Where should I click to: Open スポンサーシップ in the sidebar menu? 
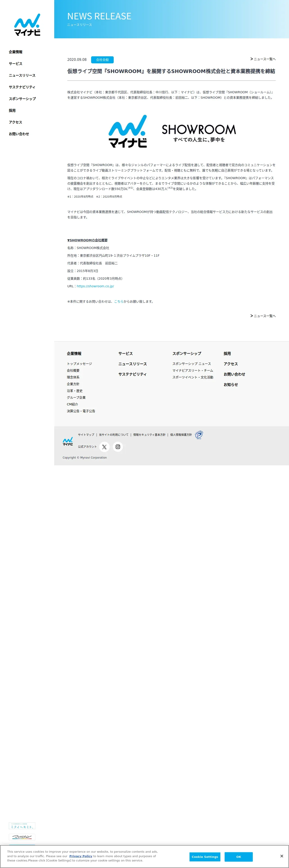[x=22, y=99]
